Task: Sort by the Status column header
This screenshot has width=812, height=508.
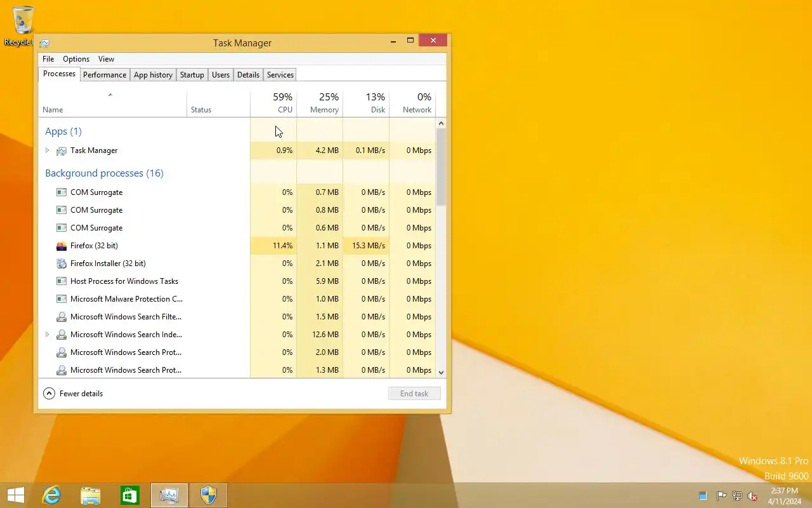Action: [218, 103]
